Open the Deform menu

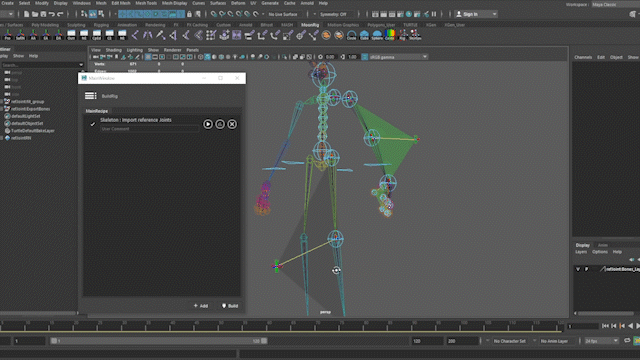pyautogui.click(x=238, y=3)
